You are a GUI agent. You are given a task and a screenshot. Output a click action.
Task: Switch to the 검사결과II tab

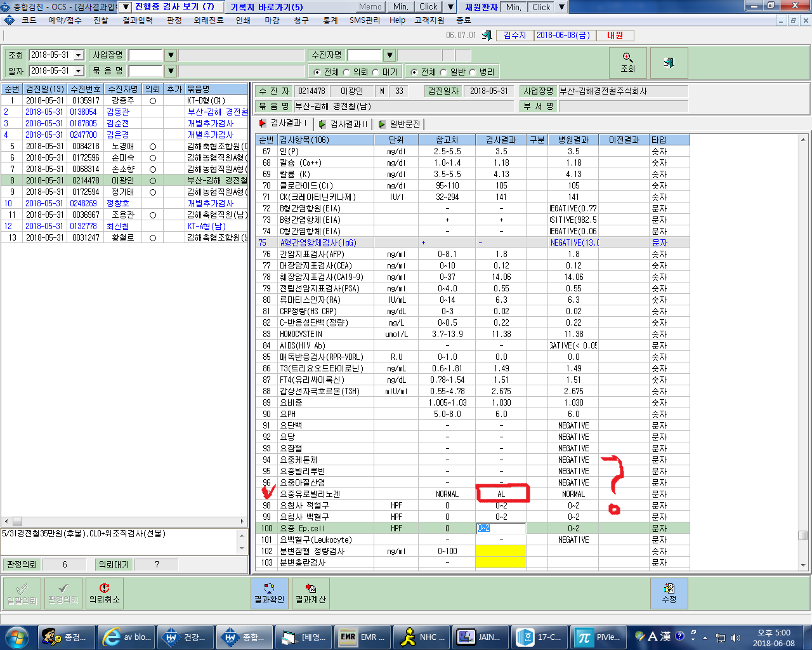(343, 124)
